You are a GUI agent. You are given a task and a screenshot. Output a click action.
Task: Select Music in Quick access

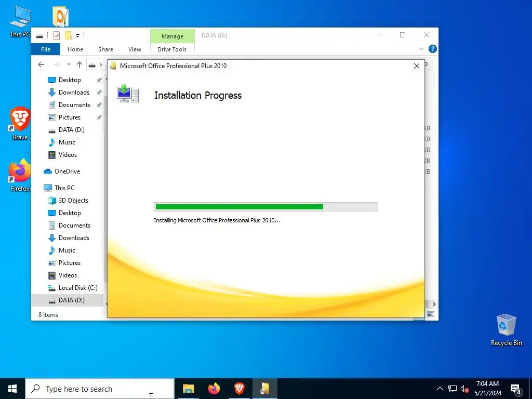pyautogui.click(x=67, y=142)
